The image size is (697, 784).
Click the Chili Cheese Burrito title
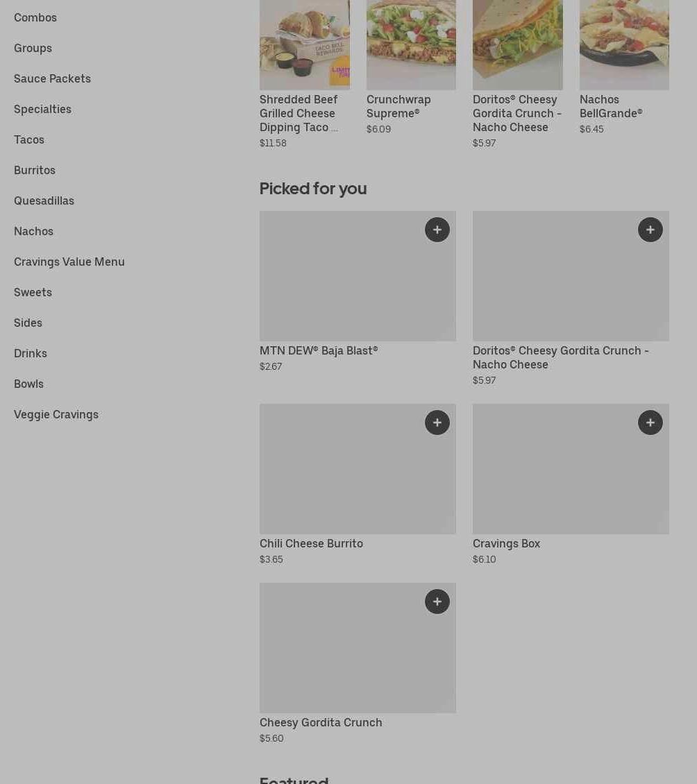pyautogui.click(x=311, y=543)
